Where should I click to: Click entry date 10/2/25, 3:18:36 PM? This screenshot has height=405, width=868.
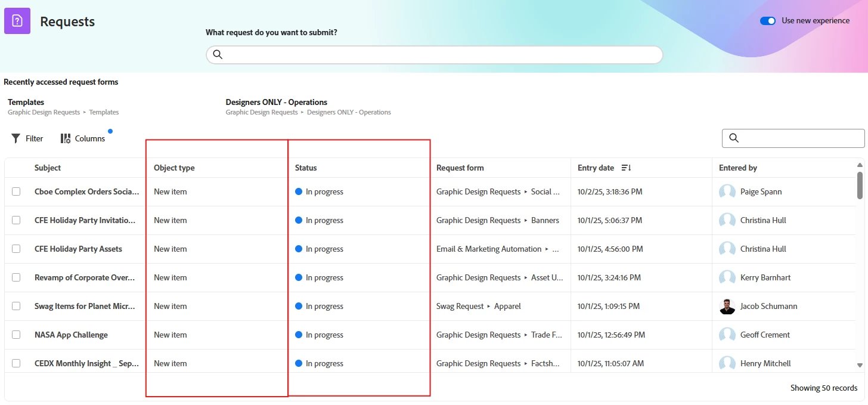610,191
